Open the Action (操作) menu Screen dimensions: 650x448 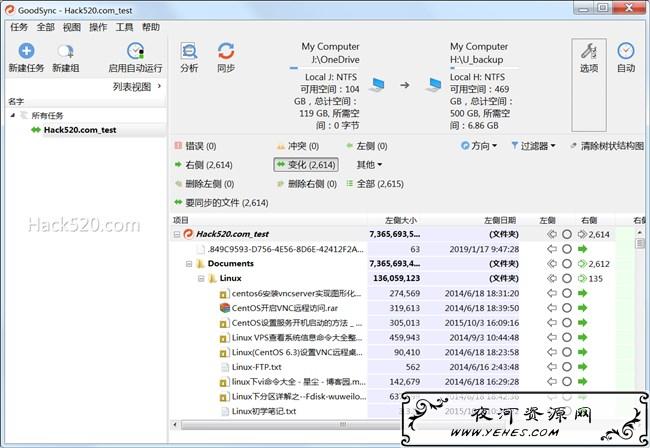[x=98, y=27]
